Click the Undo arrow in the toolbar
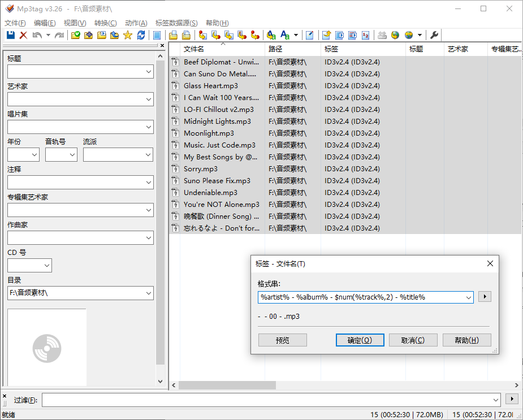Screen dimensions: 523x420 coord(37,35)
